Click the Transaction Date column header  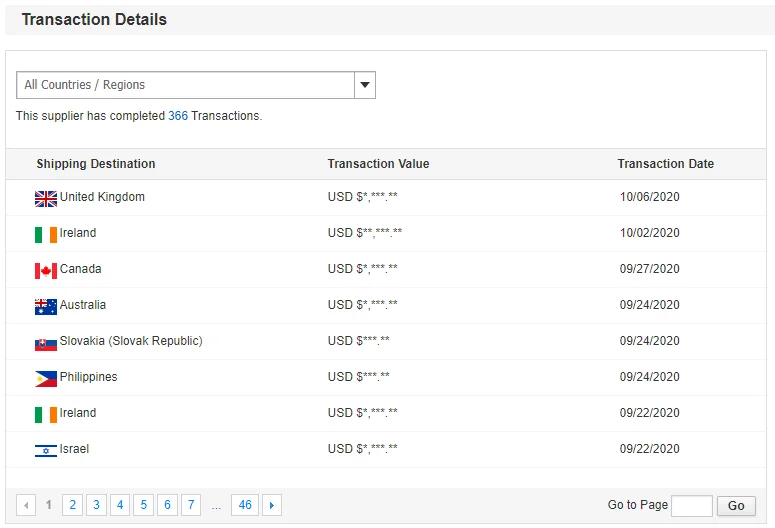pos(665,164)
